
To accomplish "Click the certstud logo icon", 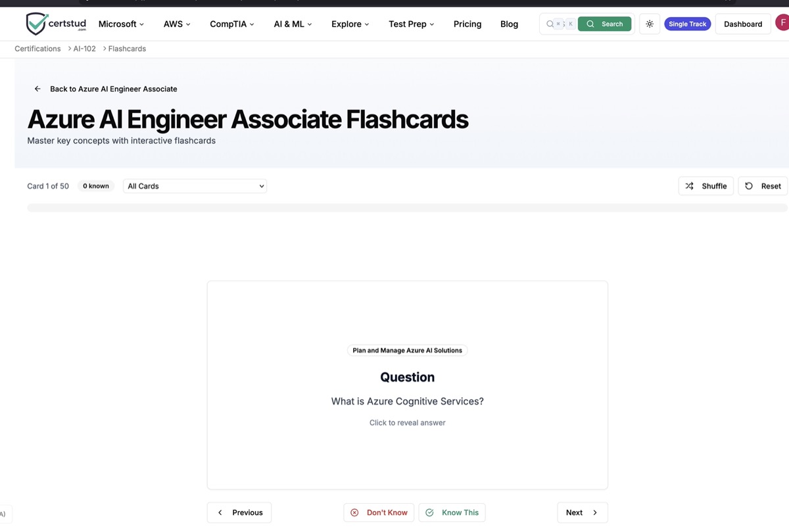I will pos(36,23).
